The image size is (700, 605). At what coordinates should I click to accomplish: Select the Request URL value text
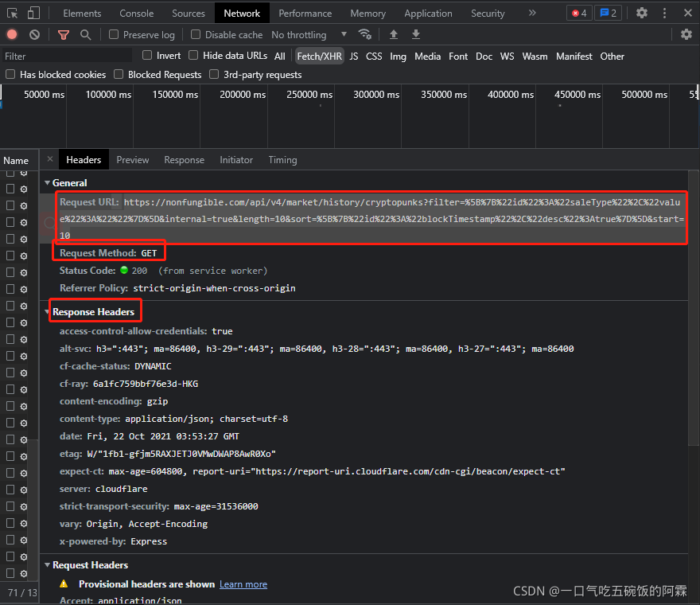(371, 218)
